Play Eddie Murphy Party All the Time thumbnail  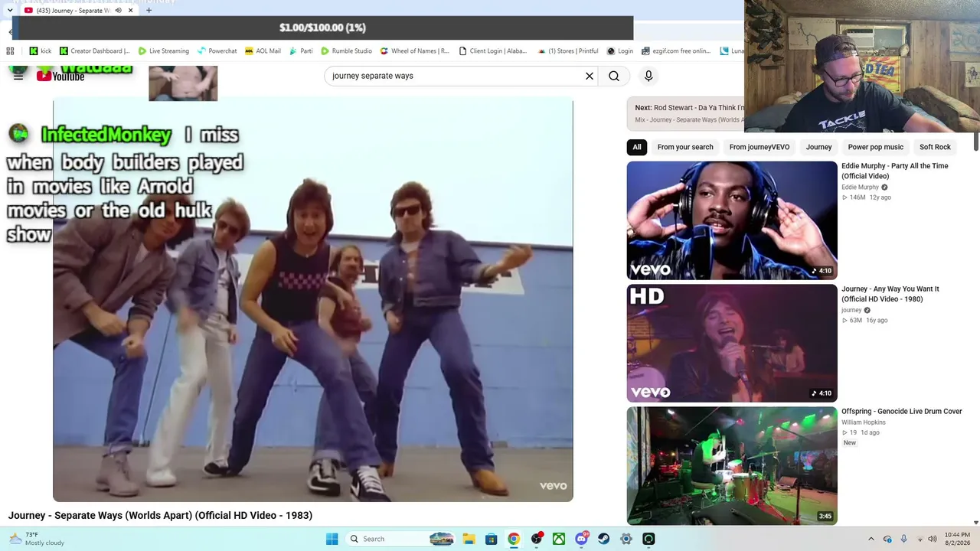732,220
